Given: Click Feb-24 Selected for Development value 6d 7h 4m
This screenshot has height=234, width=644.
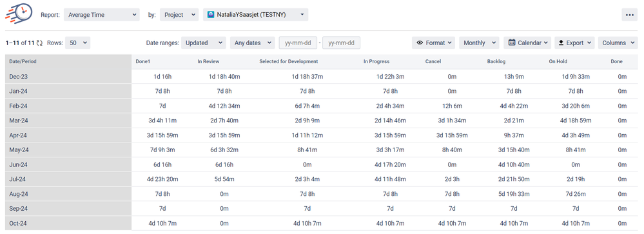Looking at the screenshot, I should 307,106.
